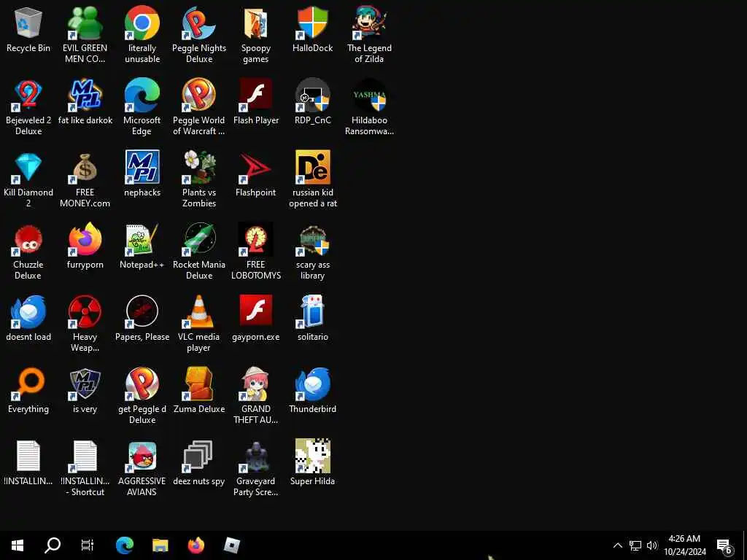Expand hidden system tray icons
This screenshot has height=560, width=747.
pos(617,545)
